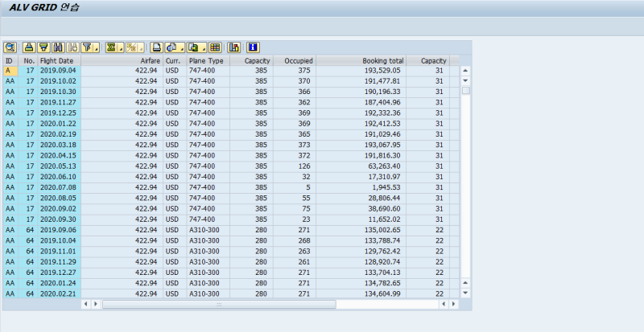Expand the Subtotals dropdown arrow
Screen dimensions: 644x332
coord(142,48)
